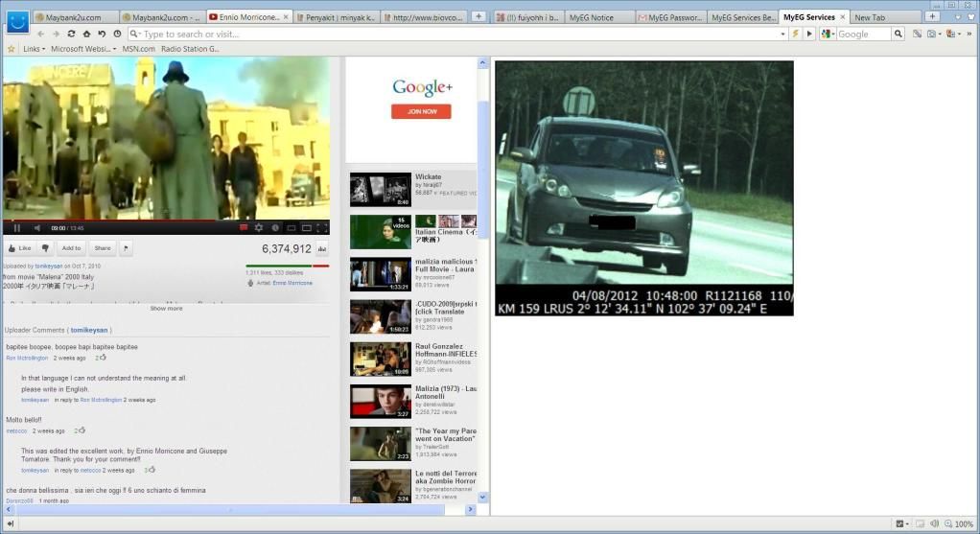Click the Google+ JOIN NOW button

[421, 111]
